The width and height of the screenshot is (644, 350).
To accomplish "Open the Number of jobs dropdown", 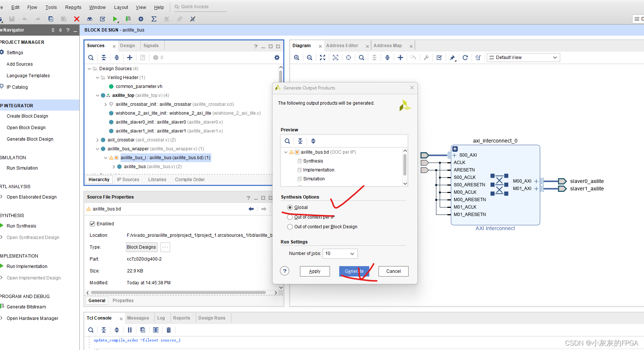I will click(340, 253).
